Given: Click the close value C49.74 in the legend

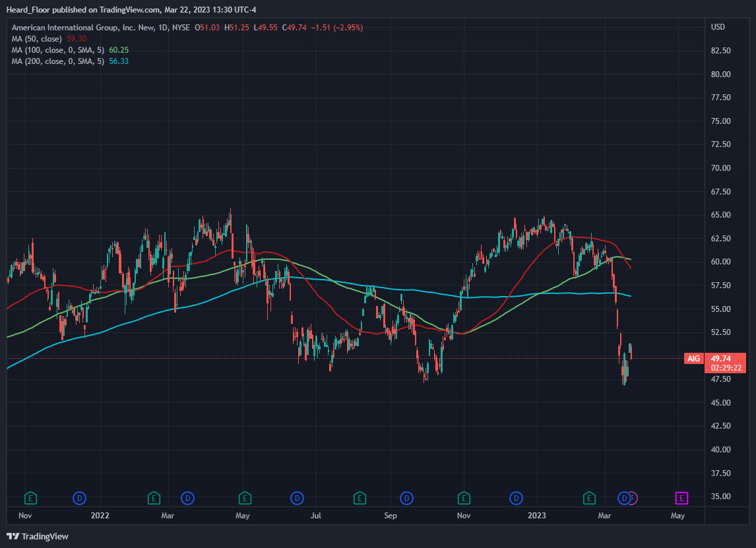Looking at the screenshot, I should [294, 28].
